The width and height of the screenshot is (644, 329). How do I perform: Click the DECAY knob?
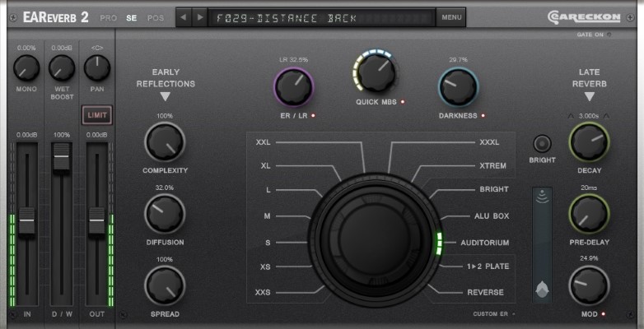(x=589, y=142)
